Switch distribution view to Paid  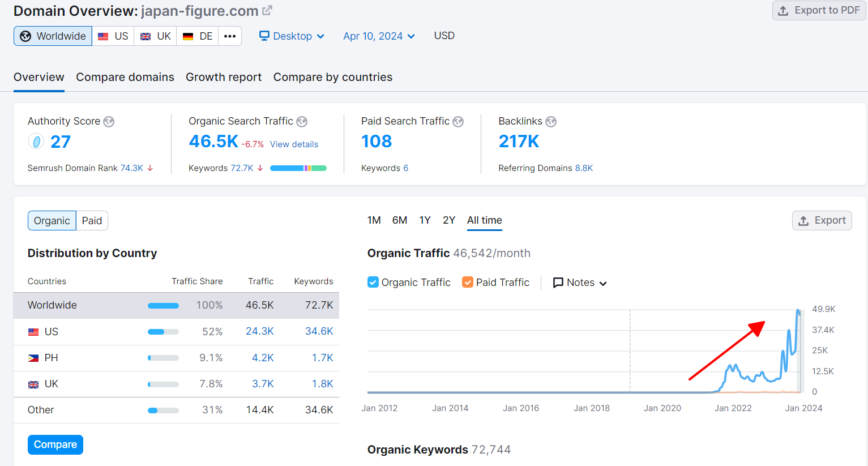[x=92, y=221]
